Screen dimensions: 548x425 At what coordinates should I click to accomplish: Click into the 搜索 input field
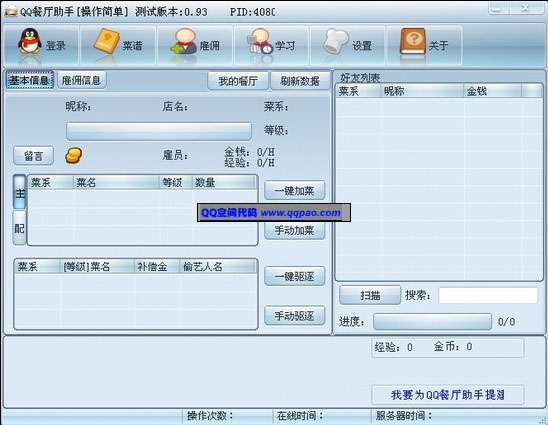click(488, 295)
